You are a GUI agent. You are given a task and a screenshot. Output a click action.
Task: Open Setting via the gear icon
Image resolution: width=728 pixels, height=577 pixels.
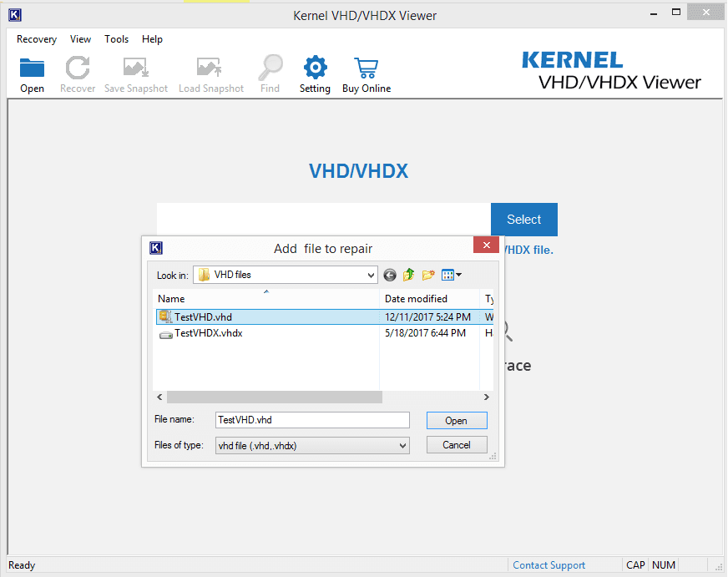pos(316,68)
